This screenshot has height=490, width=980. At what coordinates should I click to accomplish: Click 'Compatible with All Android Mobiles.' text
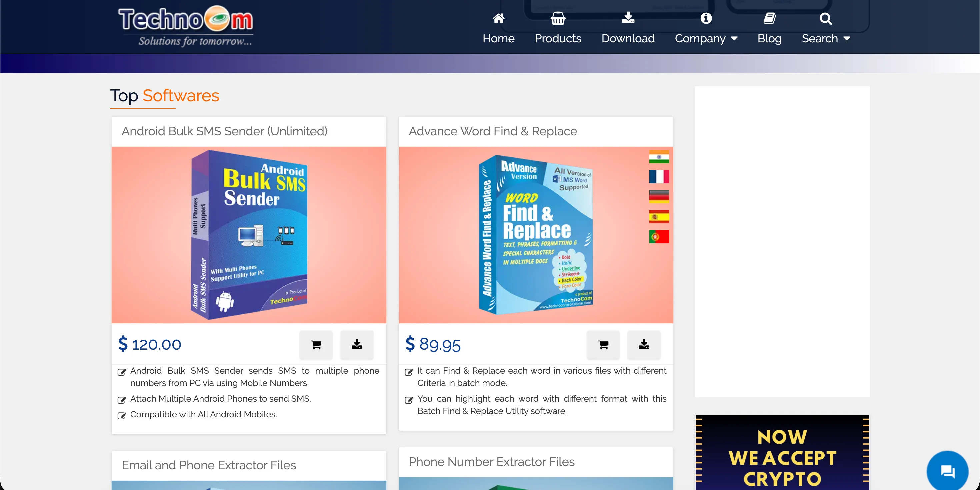coord(204,414)
